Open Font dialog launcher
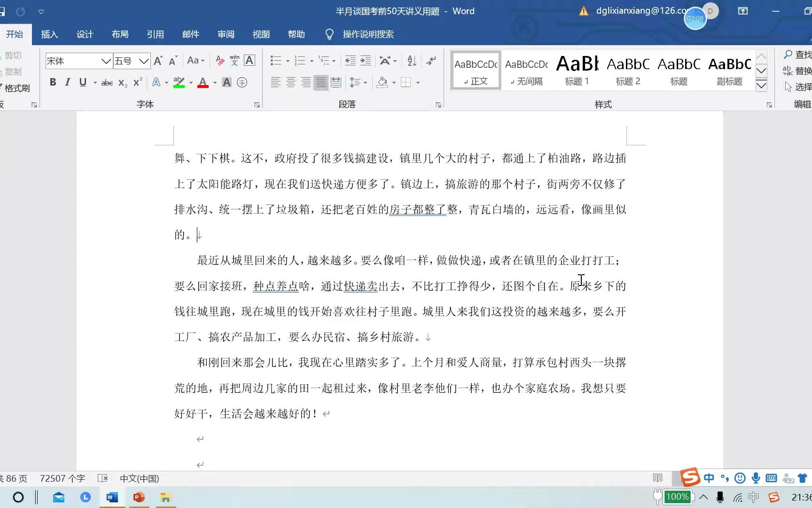The width and height of the screenshot is (812, 508). pos(257,105)
